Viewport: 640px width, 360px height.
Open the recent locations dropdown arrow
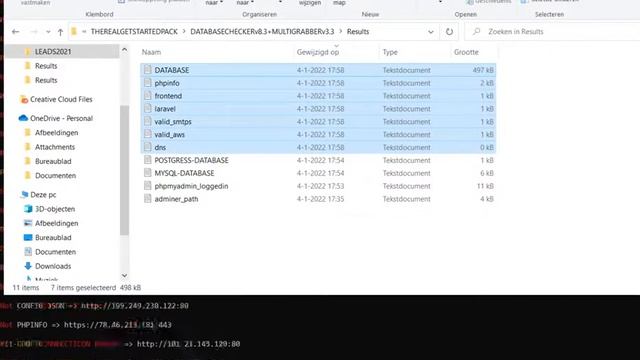click(x=48, y=32)
